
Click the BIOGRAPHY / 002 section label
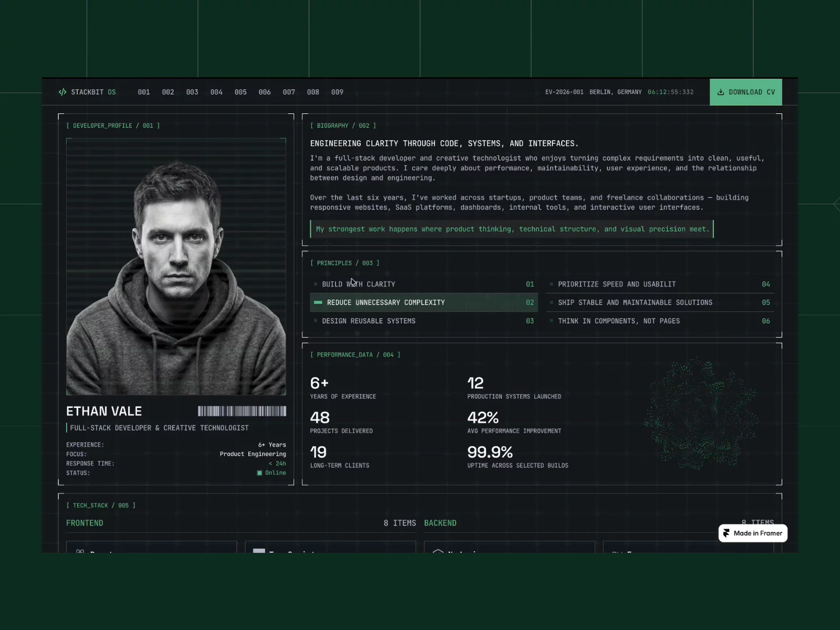point(343,125)
